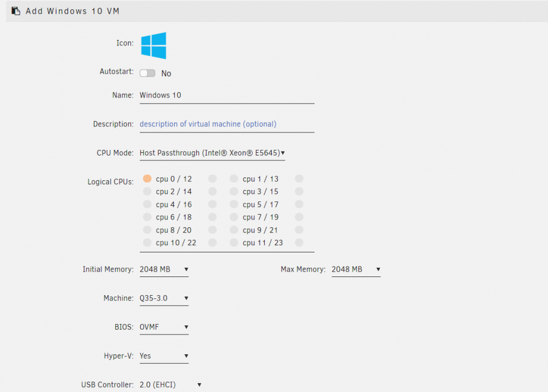Click the 'Name:' label
The image size is (548, 392).
123,95
